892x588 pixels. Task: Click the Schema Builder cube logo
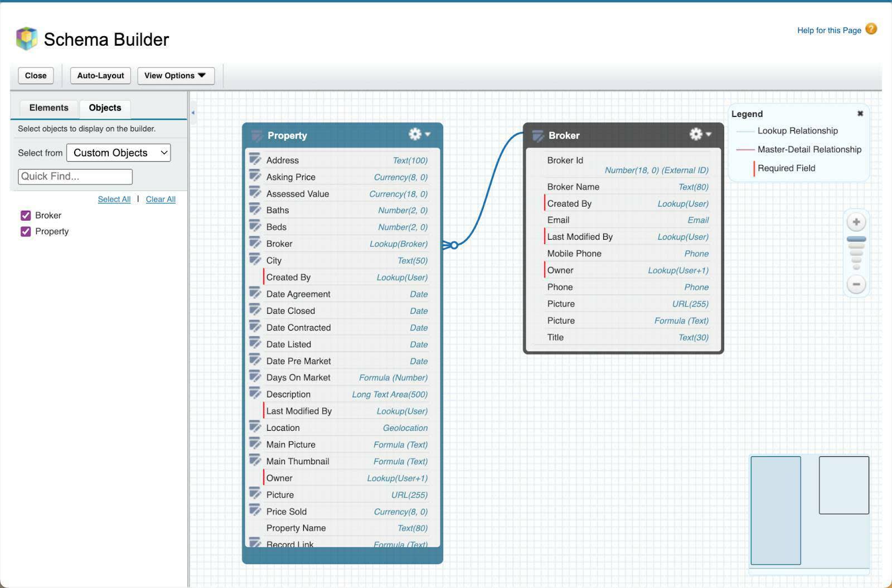[x=27, y=39]
